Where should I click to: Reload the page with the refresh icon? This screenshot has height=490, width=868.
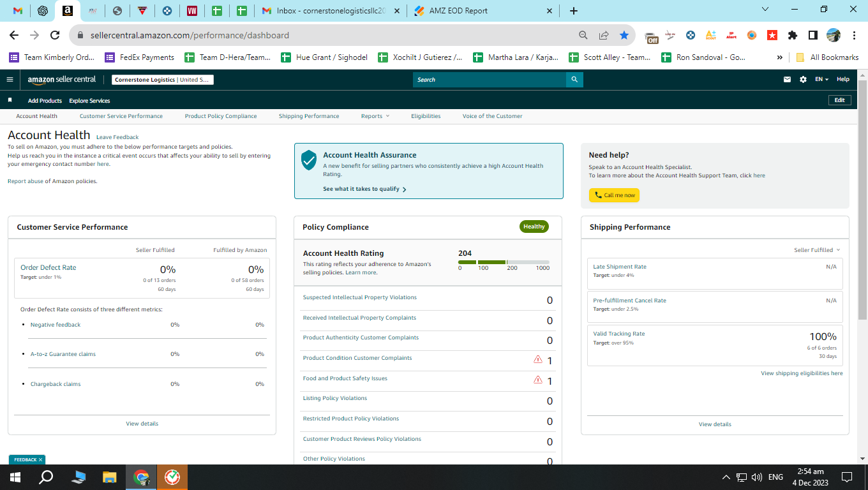(55, 35)
